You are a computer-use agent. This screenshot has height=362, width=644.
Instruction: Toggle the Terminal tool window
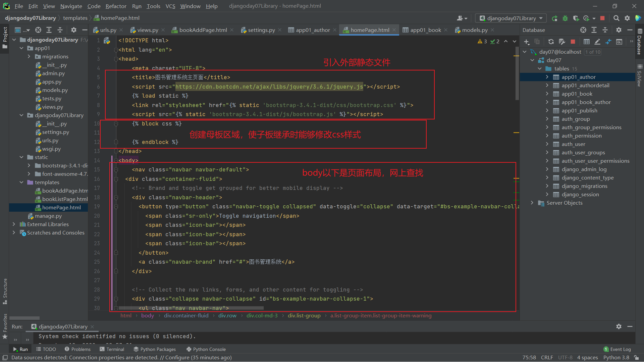(x=112, y=349)
